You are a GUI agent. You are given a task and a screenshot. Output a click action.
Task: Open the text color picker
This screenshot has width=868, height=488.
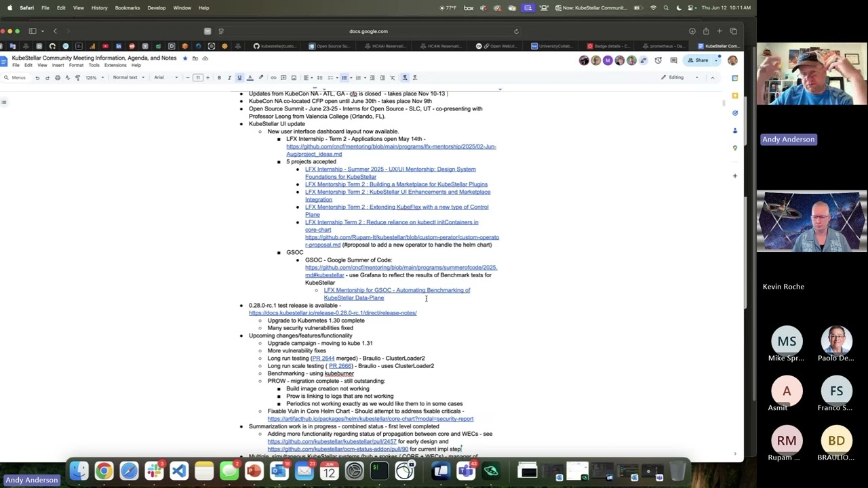250,77
